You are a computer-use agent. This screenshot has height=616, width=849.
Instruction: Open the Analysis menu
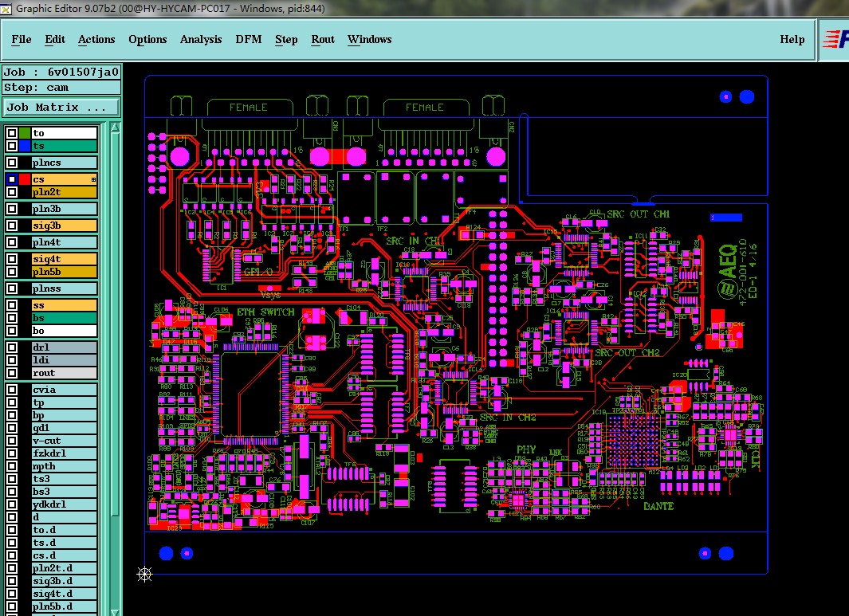coord(201,40)
